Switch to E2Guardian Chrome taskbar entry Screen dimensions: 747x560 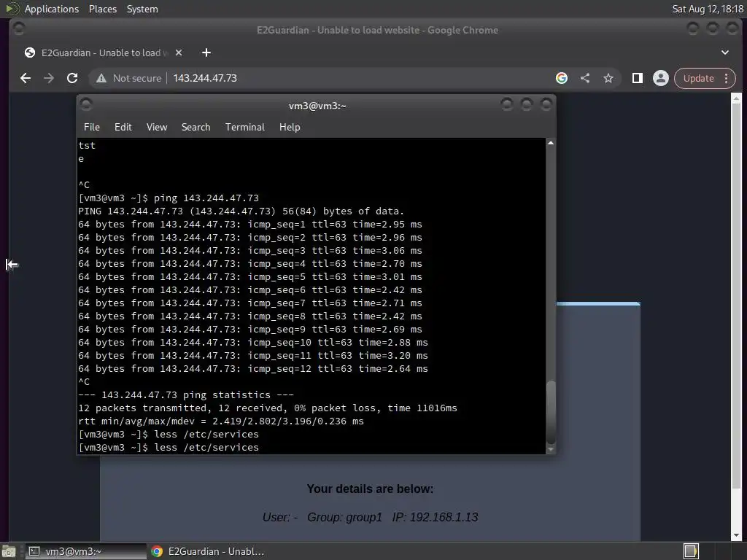(x=208, y=551)
